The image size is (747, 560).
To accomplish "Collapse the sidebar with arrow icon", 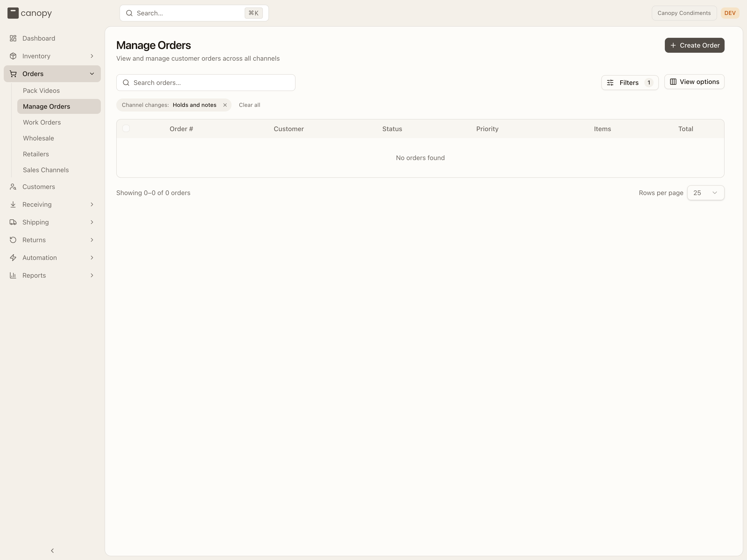I will click(52, 550).
